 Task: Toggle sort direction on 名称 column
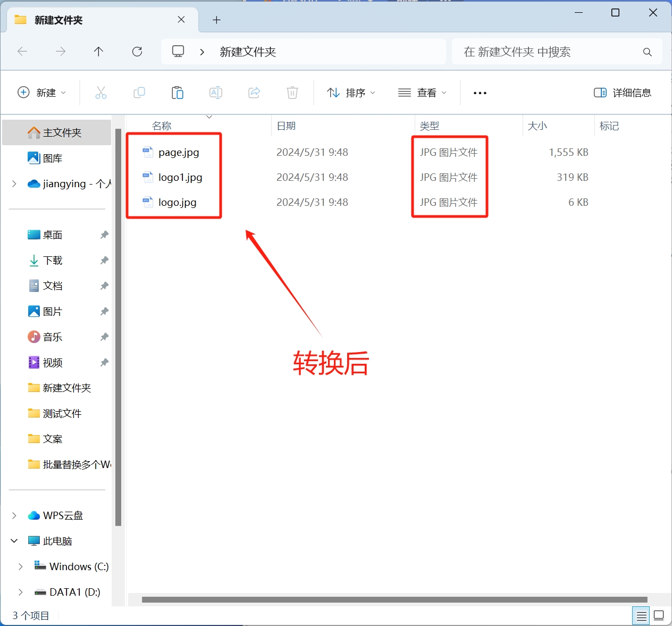click(161, 126)
